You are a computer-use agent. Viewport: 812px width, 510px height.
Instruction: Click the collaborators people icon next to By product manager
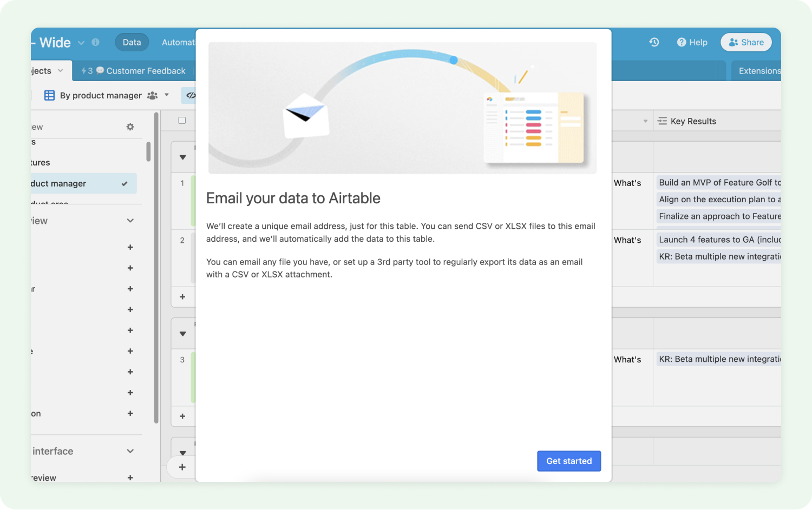click(153, 95)
